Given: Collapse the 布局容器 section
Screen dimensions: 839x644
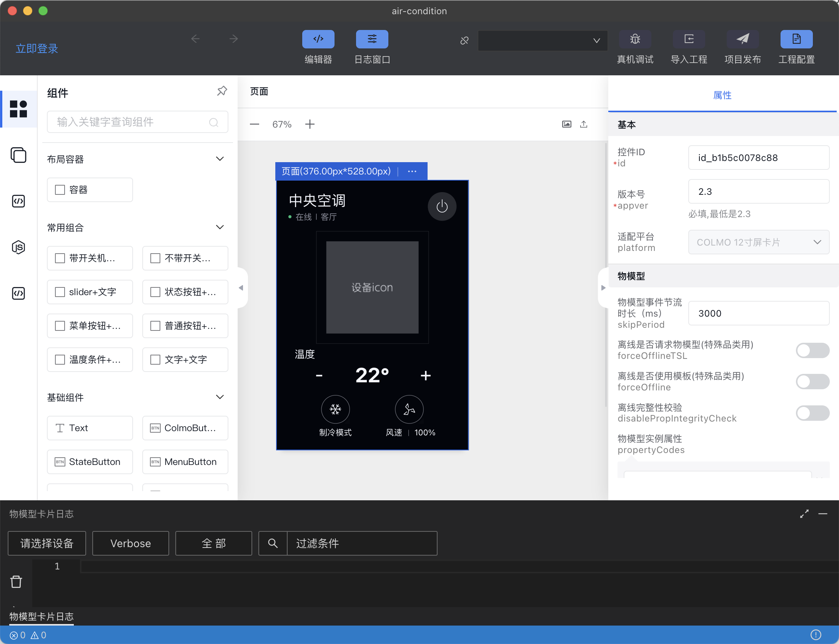Looking at the screenshot, I should coord(220,159).
